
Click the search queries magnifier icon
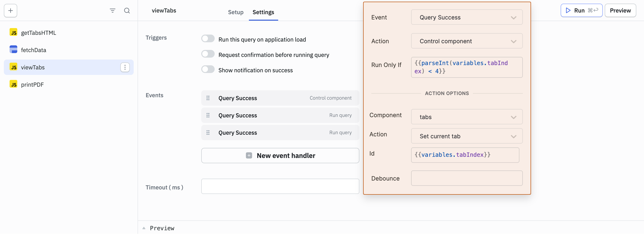[127, 10]
